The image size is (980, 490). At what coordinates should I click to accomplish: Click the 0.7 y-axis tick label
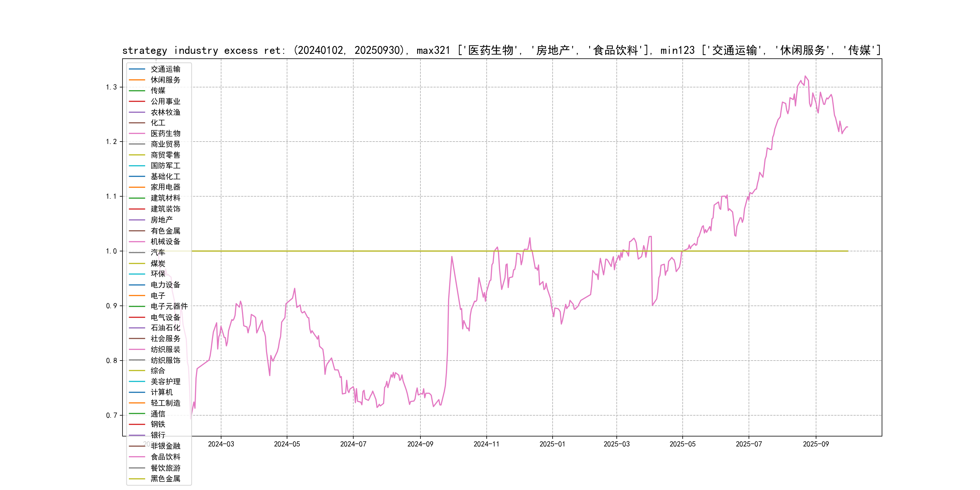[112, 415]
